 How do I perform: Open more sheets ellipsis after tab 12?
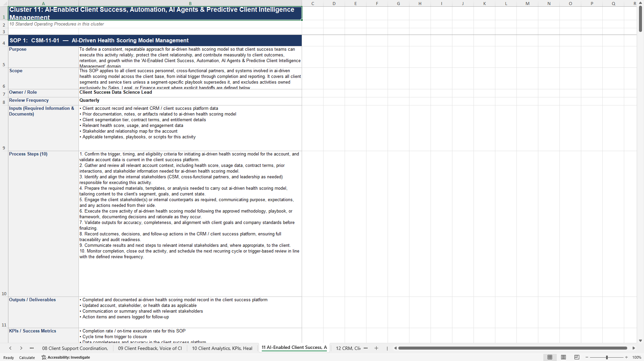click(365, 348)
